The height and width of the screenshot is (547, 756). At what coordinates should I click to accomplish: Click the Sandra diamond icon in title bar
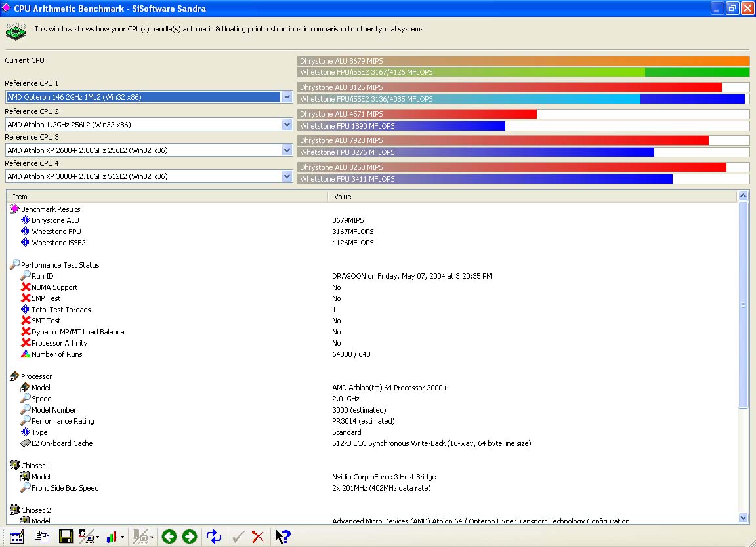click(x=7, y=8)
